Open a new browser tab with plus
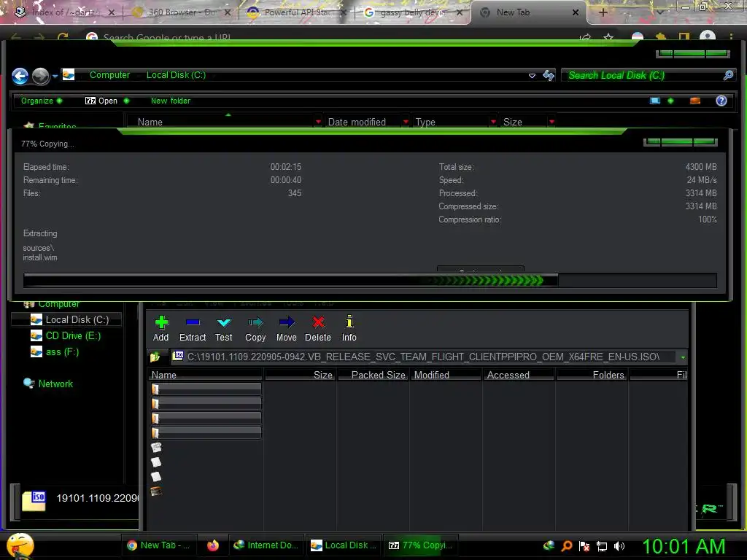This screenshot has height=560, width=747. click(603, 12)
